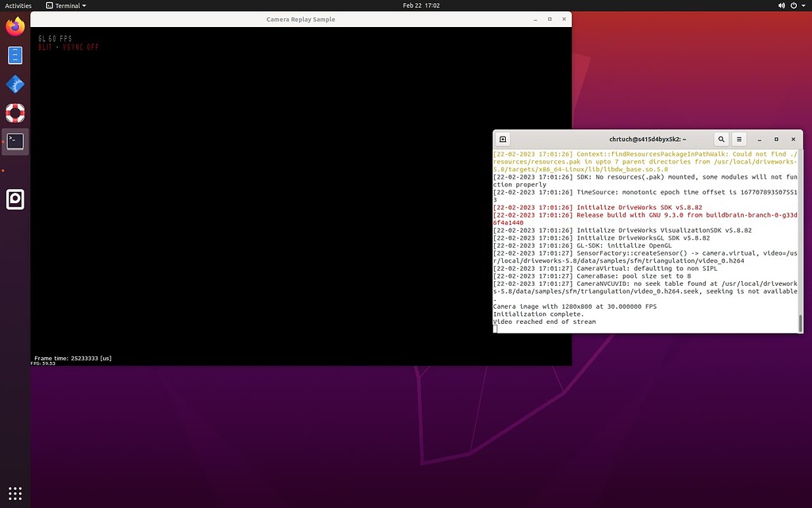Expand the system status menu chevron
Viewport: 812px width, 508px height.
tap(803, 4)
